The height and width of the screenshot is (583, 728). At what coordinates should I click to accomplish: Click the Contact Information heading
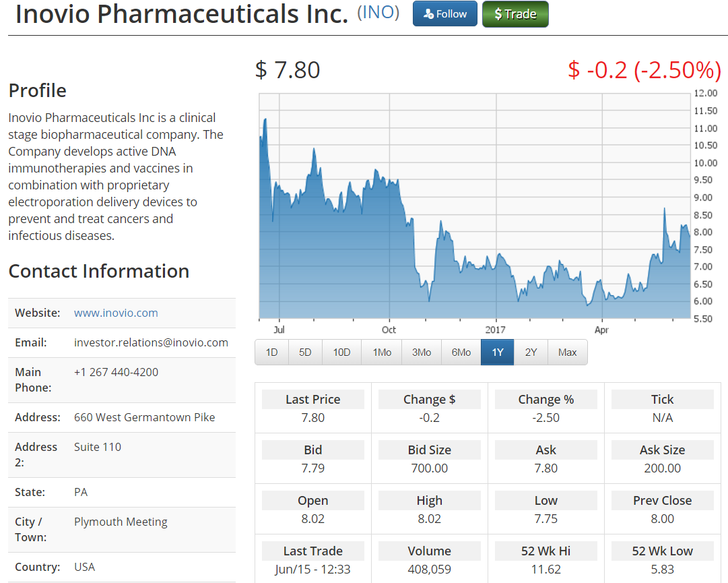(99, 272)
